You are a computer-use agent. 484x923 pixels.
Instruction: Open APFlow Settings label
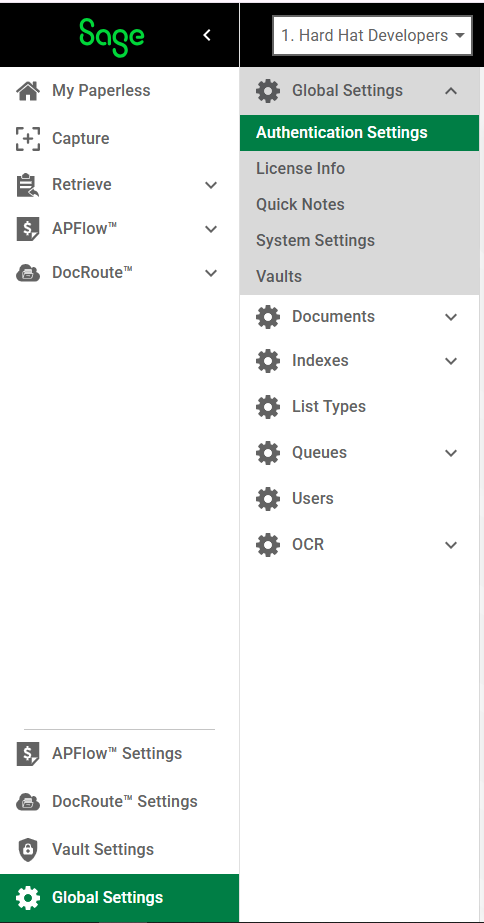click(117, 754)
